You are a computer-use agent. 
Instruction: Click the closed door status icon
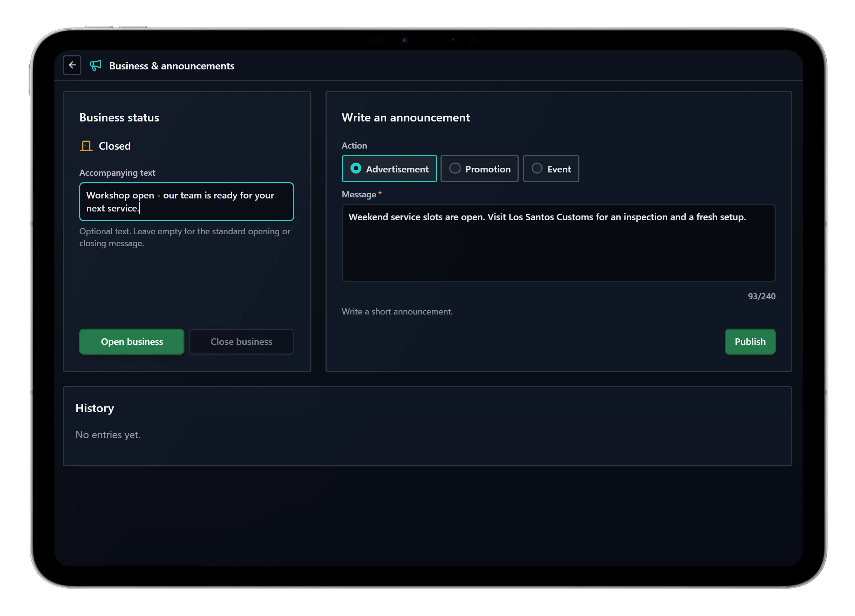tap(86, 146)
